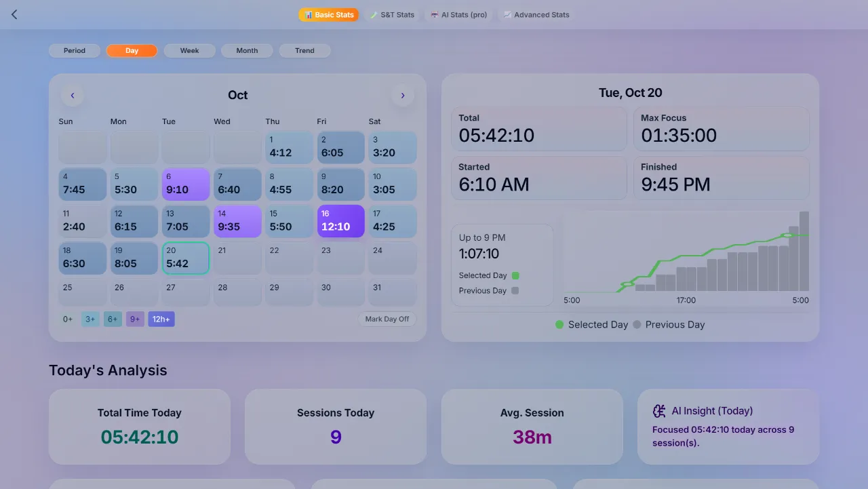Click the Total Time Today card

point(140,427)
